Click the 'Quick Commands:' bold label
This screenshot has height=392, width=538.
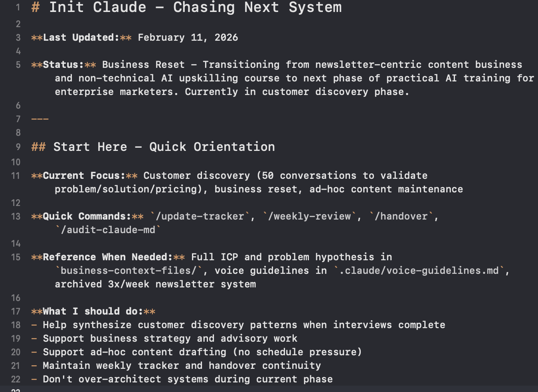(x=87, y=216)
